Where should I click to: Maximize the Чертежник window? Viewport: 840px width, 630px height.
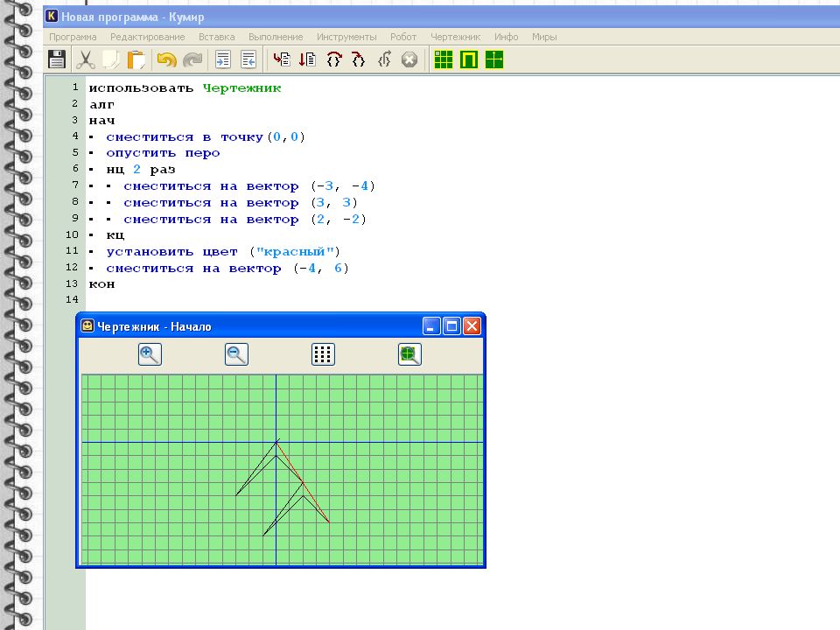(x=451, y=325)
